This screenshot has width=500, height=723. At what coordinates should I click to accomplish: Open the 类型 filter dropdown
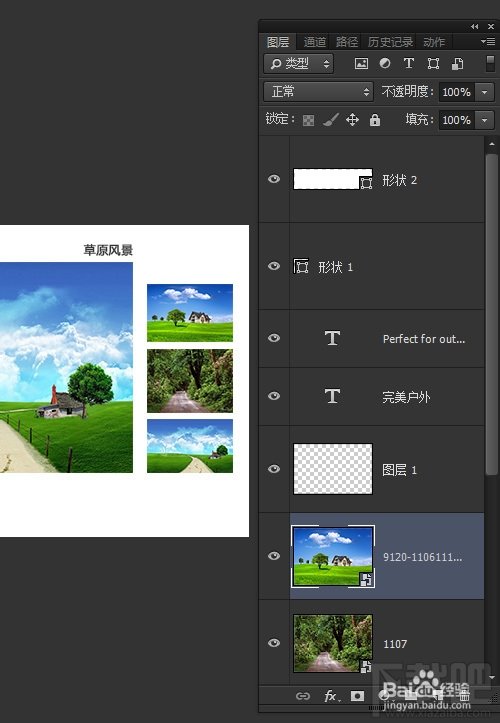(298, 64)
